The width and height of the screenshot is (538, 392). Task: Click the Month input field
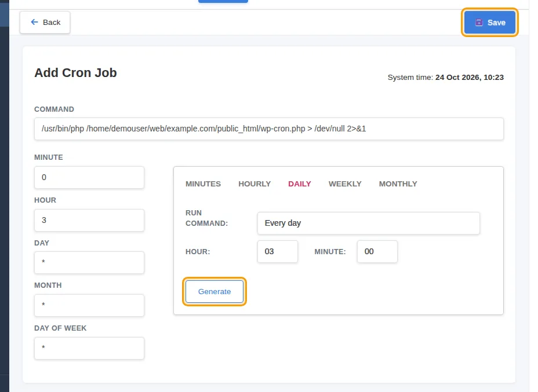coord(89,305)
